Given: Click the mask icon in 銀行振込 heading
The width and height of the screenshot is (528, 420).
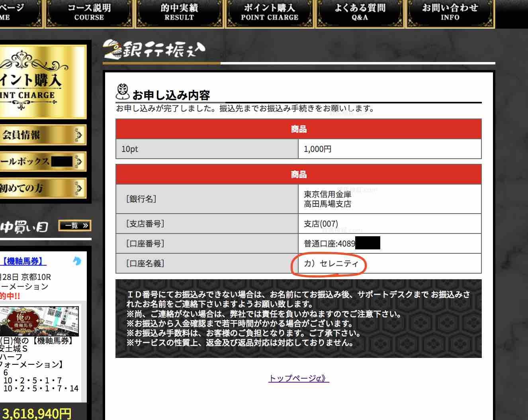Looking at the screenshot, I should (113, 49).
